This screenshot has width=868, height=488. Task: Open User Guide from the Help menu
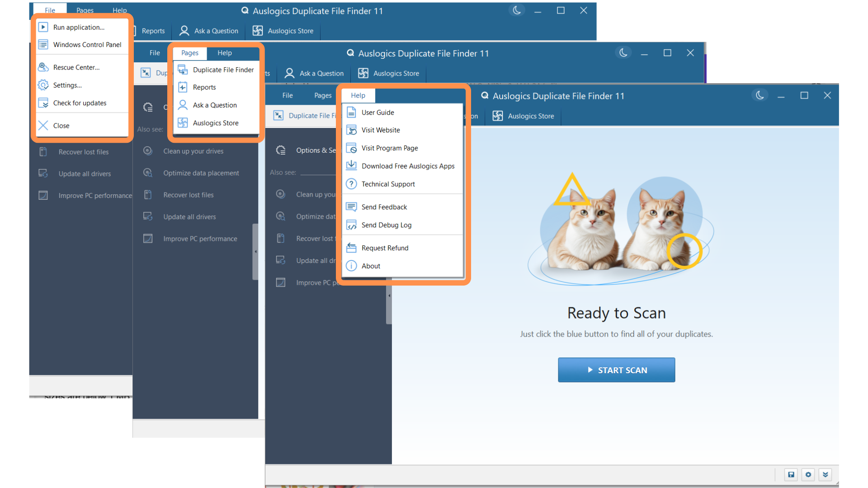[377, 113]
